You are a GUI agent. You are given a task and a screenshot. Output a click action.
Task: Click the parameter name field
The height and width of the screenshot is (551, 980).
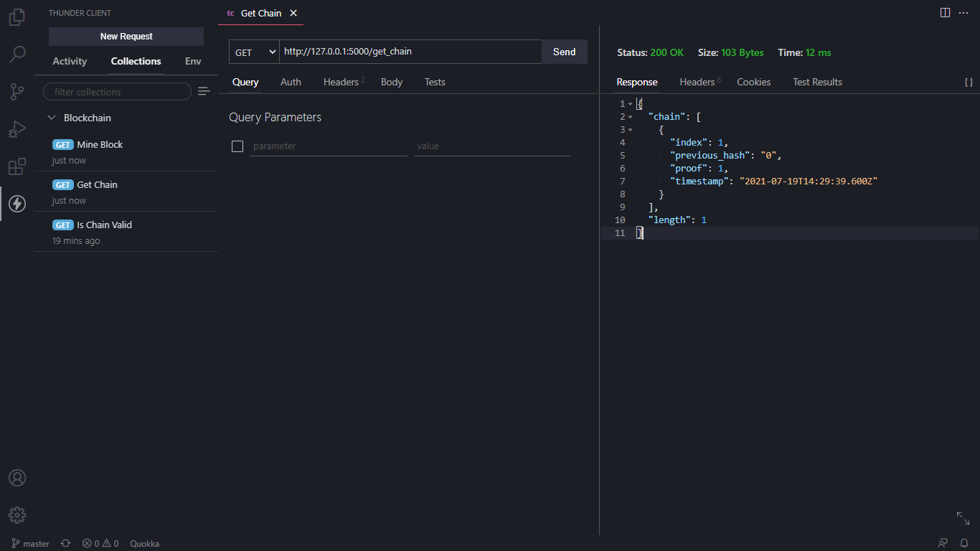click(x=329, y=146)
